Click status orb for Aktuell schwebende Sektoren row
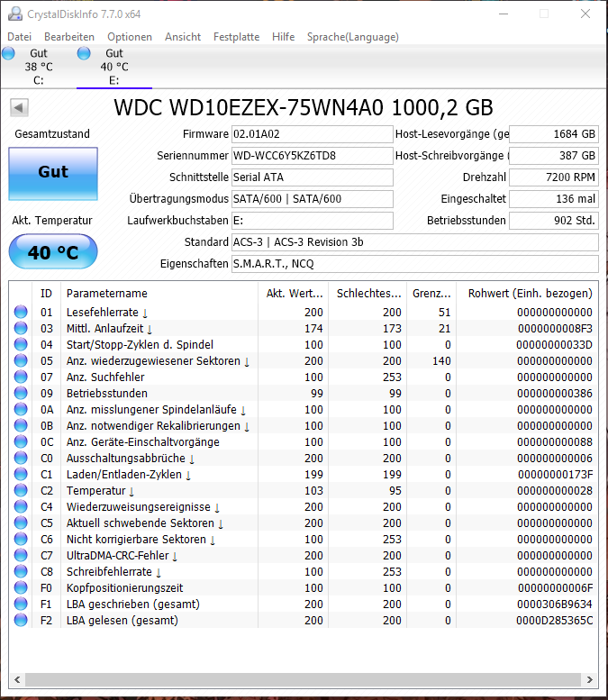Image resolution: width=608 pixels, height=700 pixels. pos(21,523)
